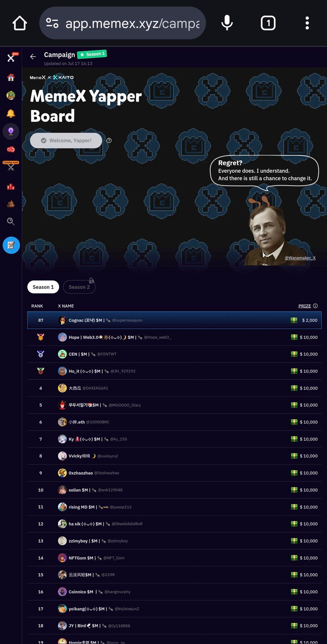Tap the blue compose post button

[x=11, y=245]
